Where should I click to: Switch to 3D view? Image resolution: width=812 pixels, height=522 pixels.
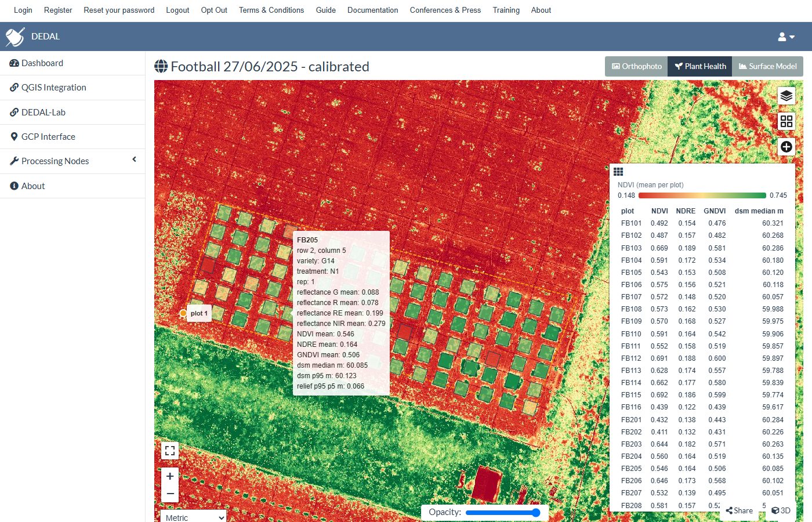point(781,510)
